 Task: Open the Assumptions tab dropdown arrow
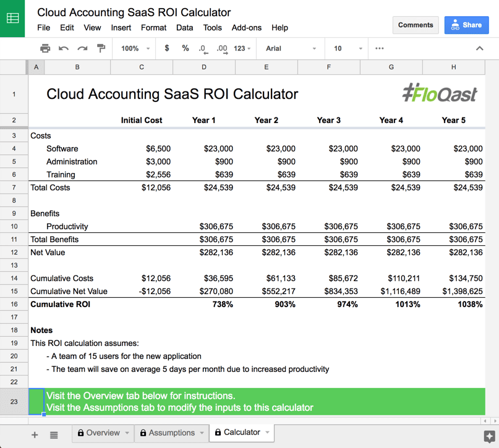[202, 433]
